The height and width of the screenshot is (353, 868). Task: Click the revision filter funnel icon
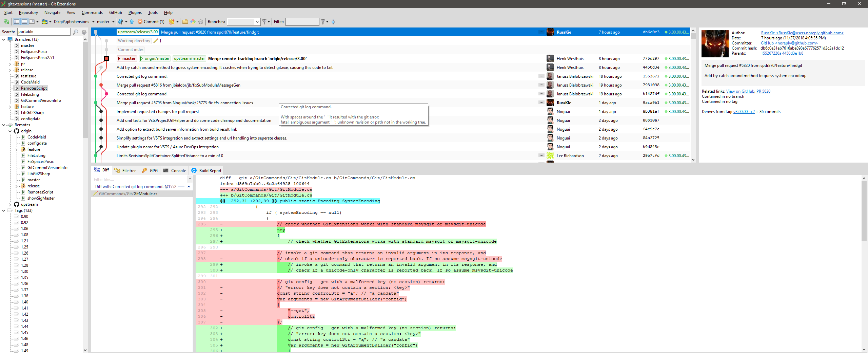tap(323, 22)
